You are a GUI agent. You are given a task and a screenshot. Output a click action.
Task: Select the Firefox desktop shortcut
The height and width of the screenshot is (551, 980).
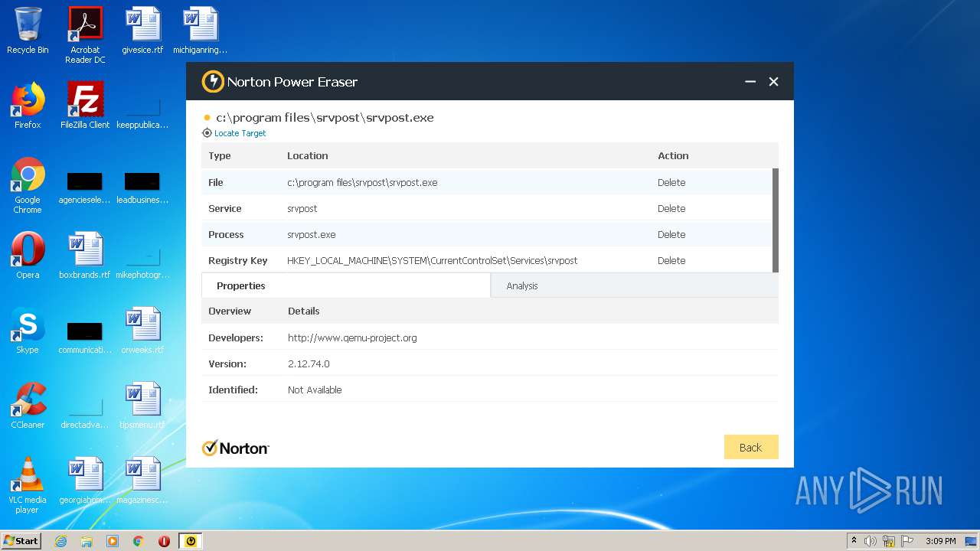point(28,106)
